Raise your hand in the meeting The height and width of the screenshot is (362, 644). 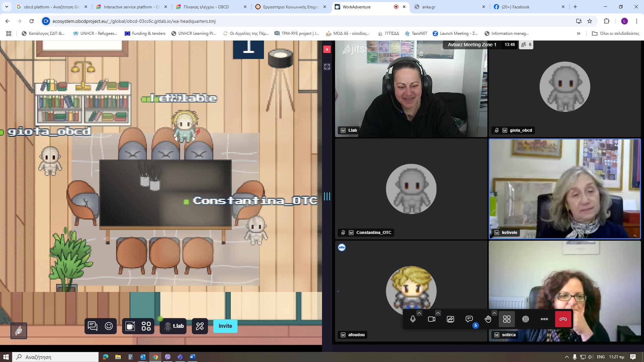[488, 319]
